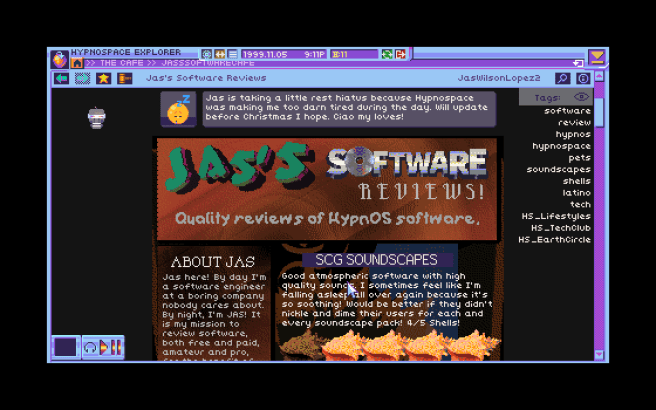Click the headphones music player icon
Image resolution: width=656 pixels, height=410 pixels.
click(x=91, y=347)
